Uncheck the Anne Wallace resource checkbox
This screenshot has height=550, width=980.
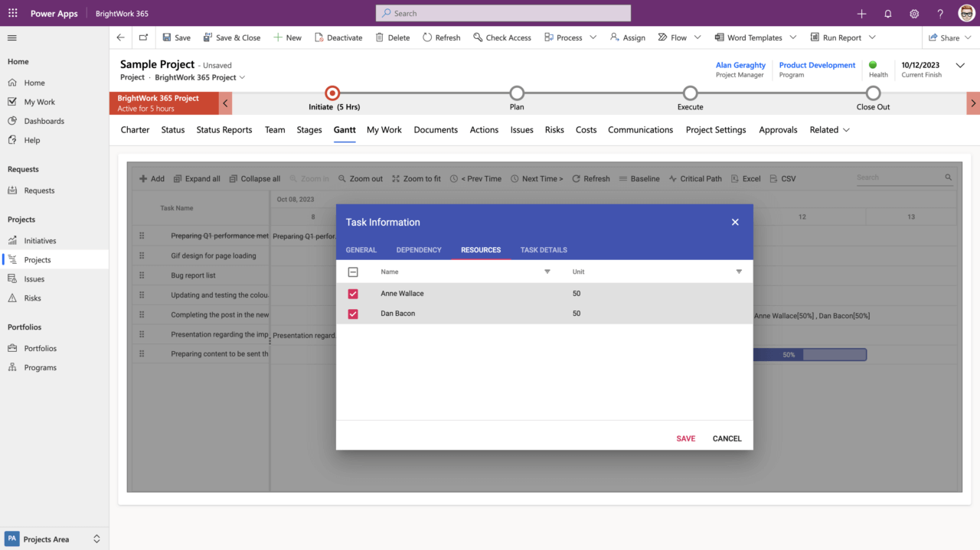(353, 293)
